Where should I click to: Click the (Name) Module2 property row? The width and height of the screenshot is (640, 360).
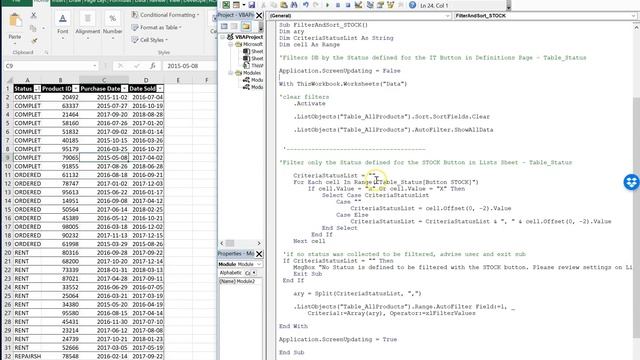pos(240,281)
